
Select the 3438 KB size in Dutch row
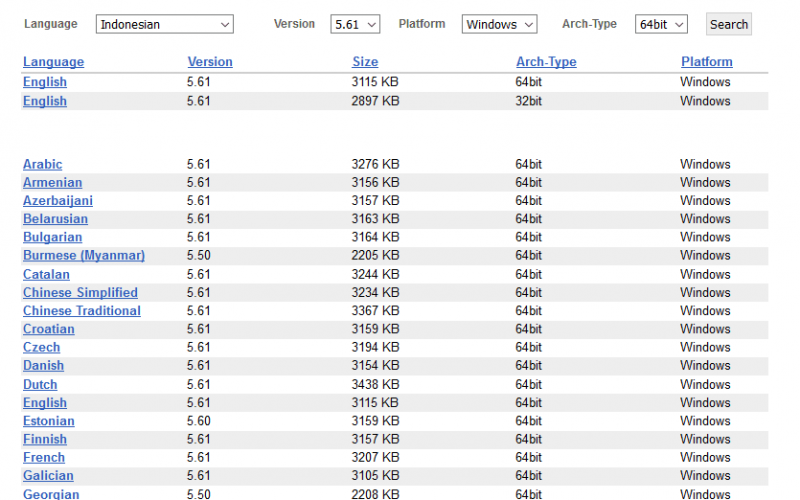375,385
